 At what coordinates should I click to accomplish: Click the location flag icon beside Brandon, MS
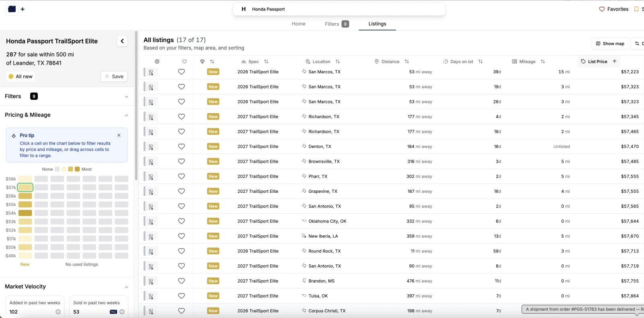(x=304, y=281)
